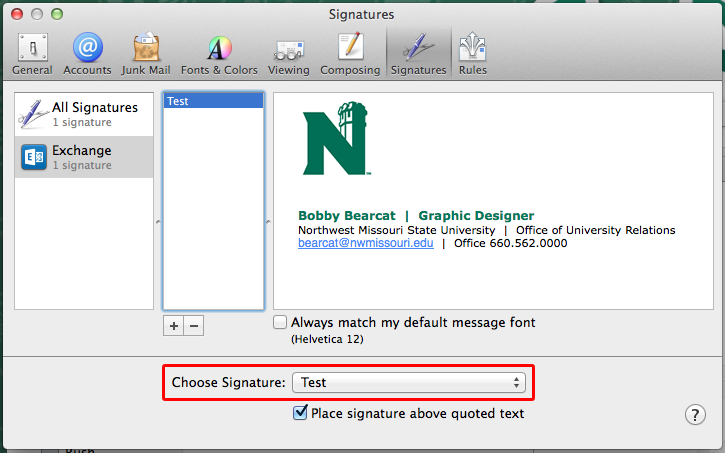The width and height of the screenshot is (725, 453).
Task: Select the Test signature in the list
Action: (213, 101)
